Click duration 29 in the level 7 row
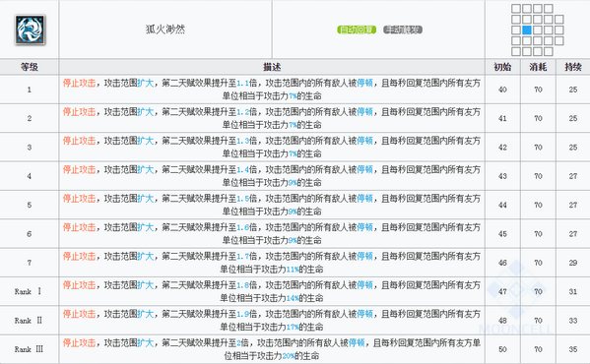The height and width of the screenshot is (364, 590). click(x=573, y=263)
